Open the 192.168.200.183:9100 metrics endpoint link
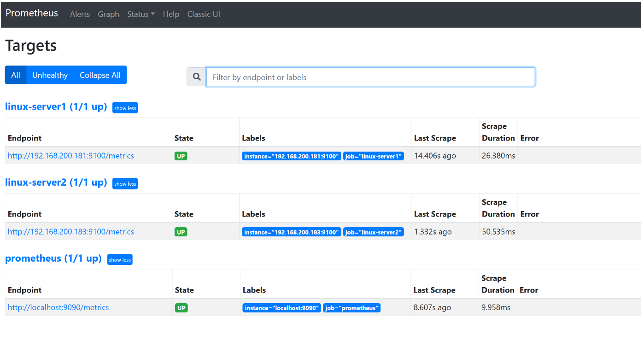The image size is (644, 341). (71, 232)
